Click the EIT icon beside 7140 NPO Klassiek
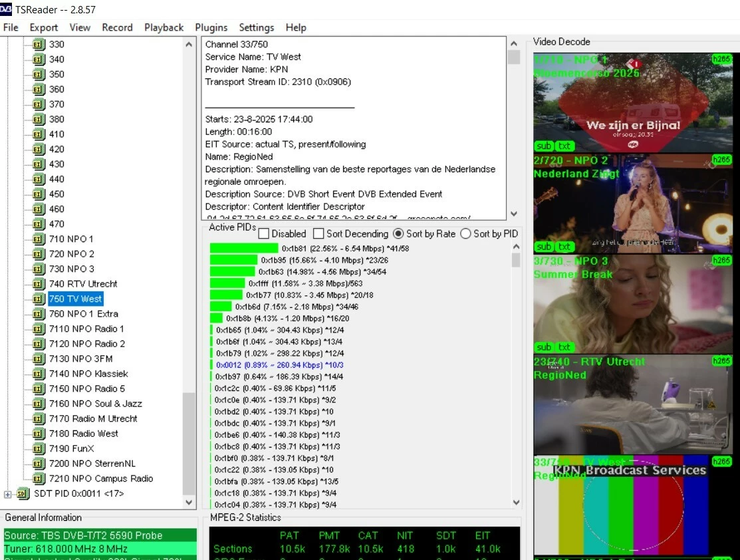Viewport: 740px width, 560px height. point(39,374)
